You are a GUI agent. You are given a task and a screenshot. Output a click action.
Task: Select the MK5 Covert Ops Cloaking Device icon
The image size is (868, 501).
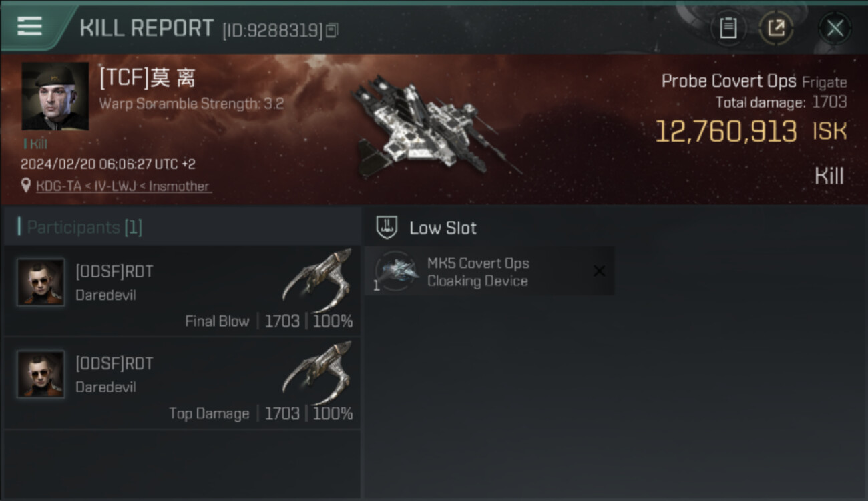tap(396, 271)
